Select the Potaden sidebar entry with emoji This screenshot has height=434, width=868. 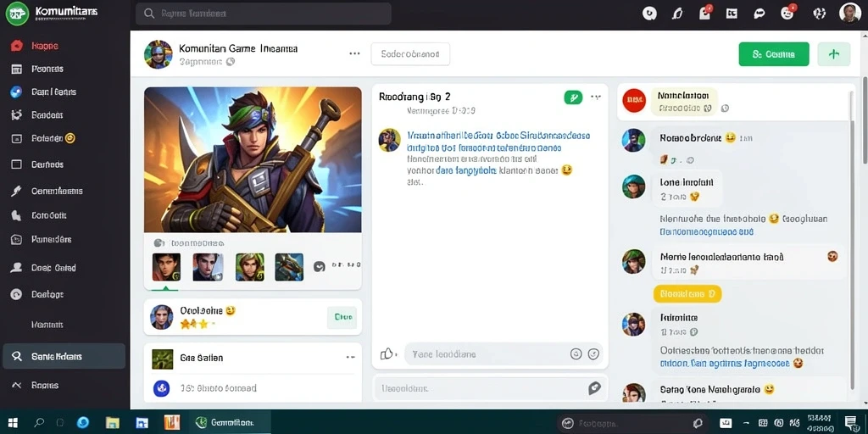(x=42, y=138)
